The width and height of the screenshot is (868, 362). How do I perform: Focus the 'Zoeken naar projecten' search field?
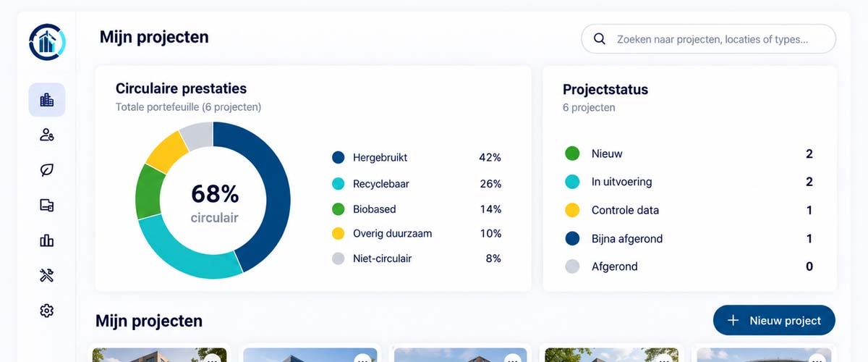coord(708,39)
